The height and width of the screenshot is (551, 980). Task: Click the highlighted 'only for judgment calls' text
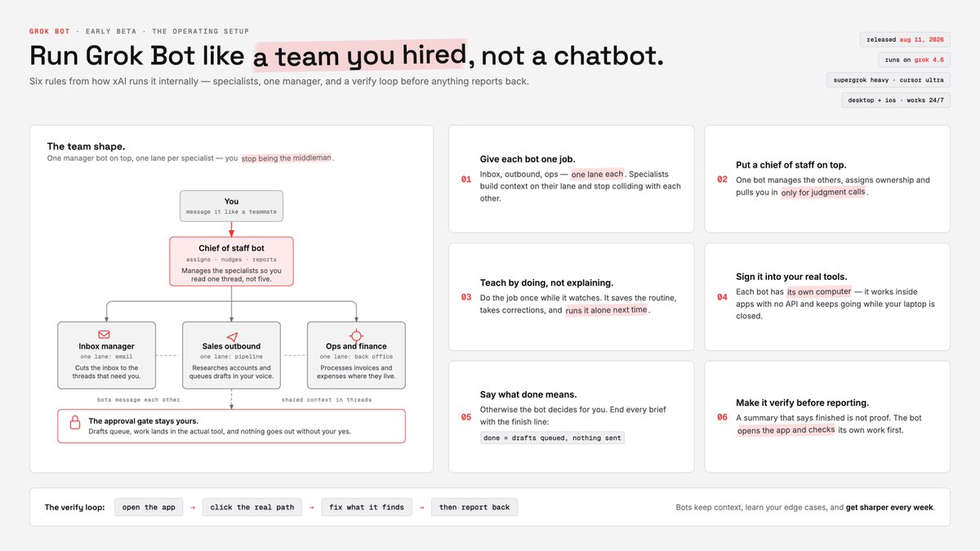click(x=822, y=193)
